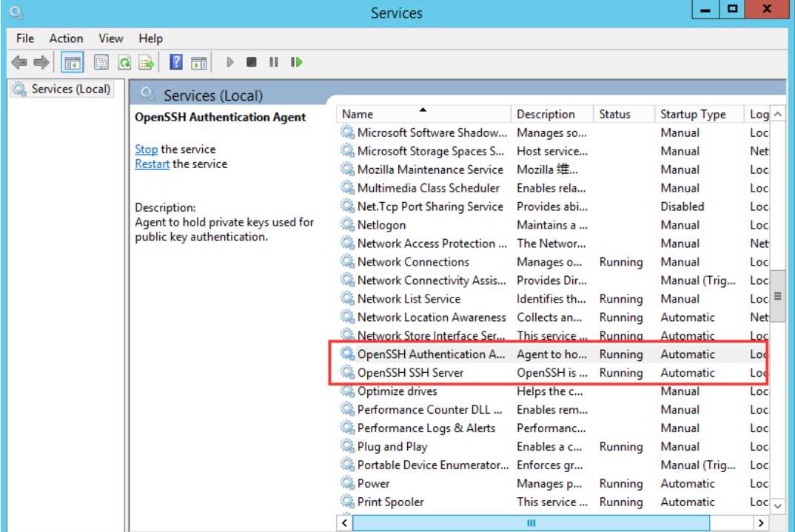Image resolution: width=795 pixels, height=532 pixels.
Task: Sort by the Description column header
Action: [x=552, y=114]
